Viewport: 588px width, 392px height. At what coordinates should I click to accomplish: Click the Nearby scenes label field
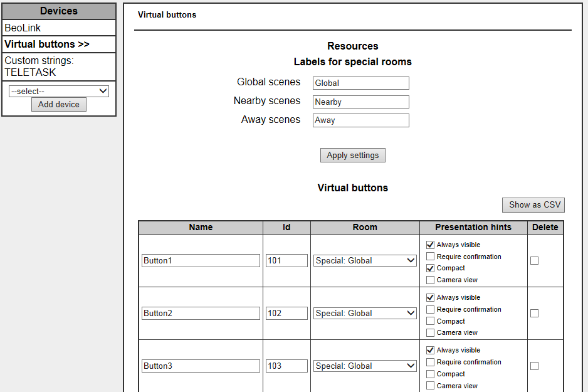click(x=360, y=102)
